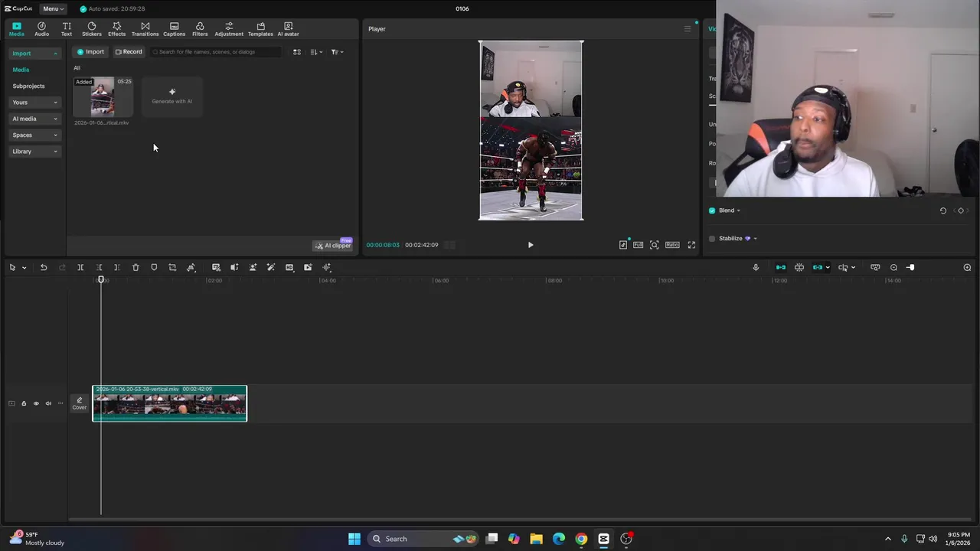Enable the Stabilize checkbox

click(712, 239)
